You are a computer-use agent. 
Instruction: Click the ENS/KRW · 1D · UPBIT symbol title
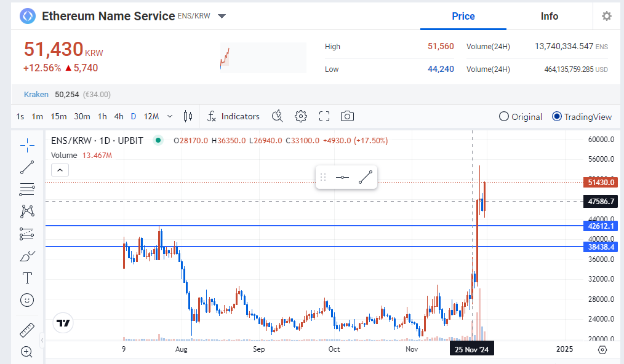click(x=97, y=140)
